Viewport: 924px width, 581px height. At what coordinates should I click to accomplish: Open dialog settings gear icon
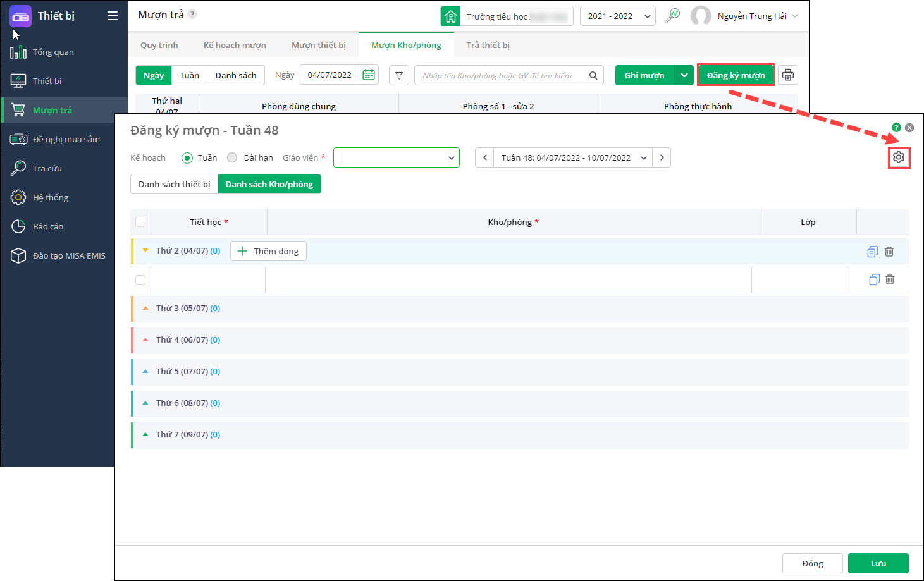899,157
